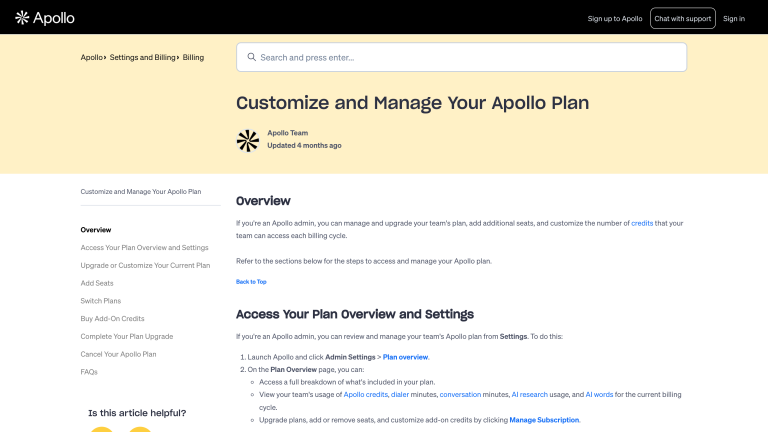The image size is (768, 432).
Task: Click sidebar title Customize and Manage Your Apollo Plan
Action: 141,192
